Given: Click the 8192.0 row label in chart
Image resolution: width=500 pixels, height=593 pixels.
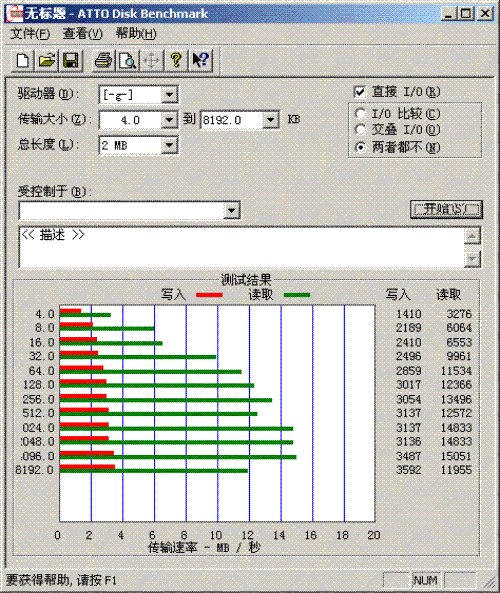Looking at the screenshot, I should pyautogui.click(x=35, y=470).
